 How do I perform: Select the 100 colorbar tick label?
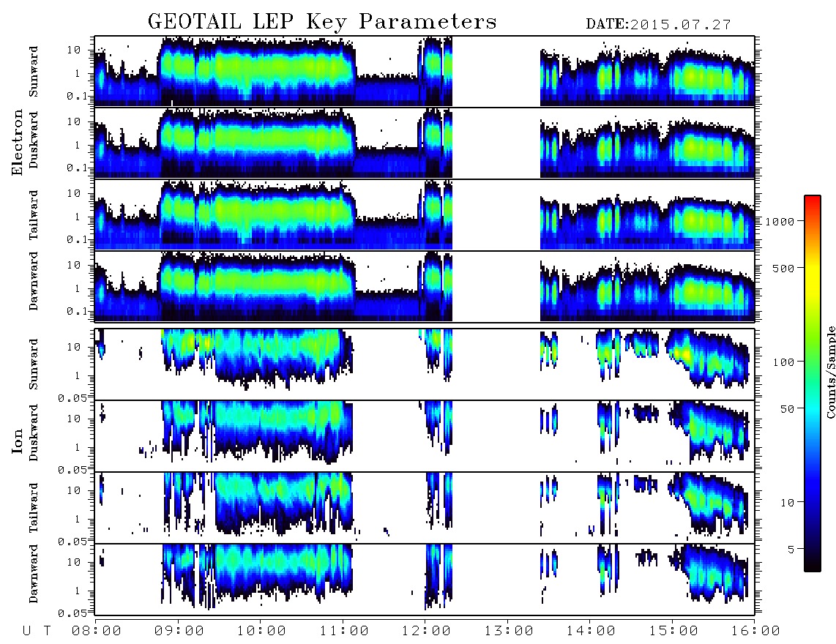click(x=783, y=362)
